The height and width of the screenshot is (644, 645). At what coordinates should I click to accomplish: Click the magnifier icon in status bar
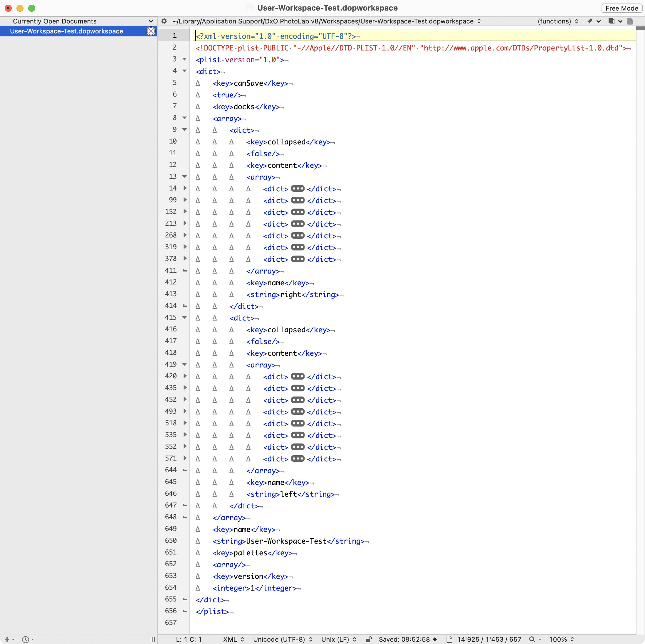coord(532,639)
